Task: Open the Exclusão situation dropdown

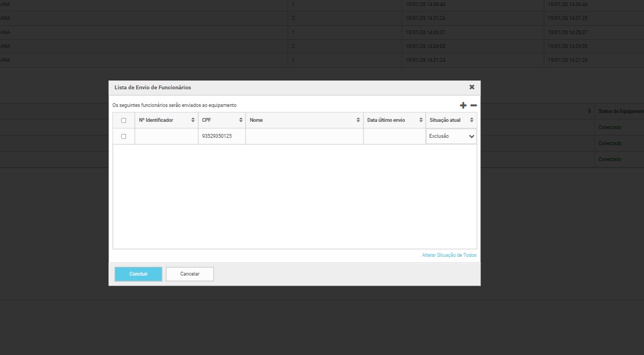Action: [x=451, y=136]
